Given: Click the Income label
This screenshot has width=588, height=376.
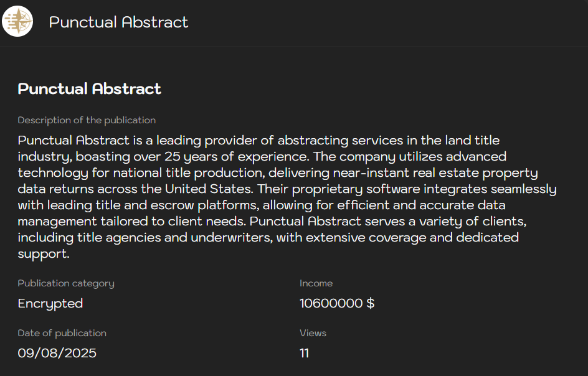Looking at the screenshot, I should click(x=316, y=283).
